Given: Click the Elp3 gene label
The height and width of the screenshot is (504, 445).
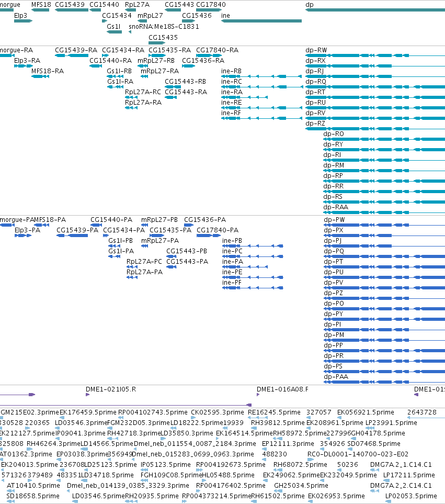Looking at the screenshot, I should 20,15.
